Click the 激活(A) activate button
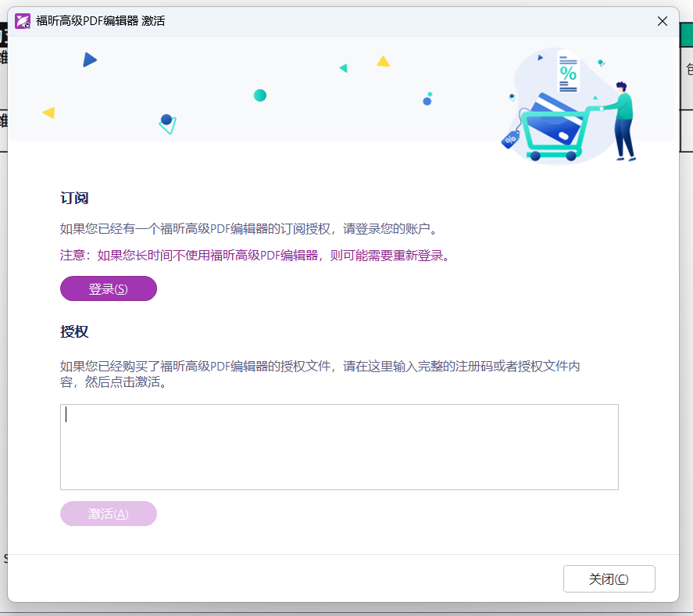The height and width of the screenshot is (616, 693). coord(109,514)
